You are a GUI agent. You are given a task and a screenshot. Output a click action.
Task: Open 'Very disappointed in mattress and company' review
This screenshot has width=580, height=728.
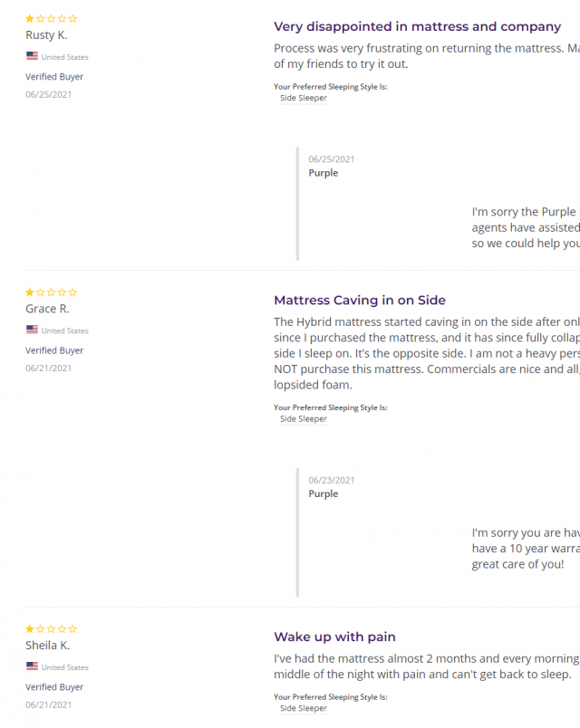(417, 27)
